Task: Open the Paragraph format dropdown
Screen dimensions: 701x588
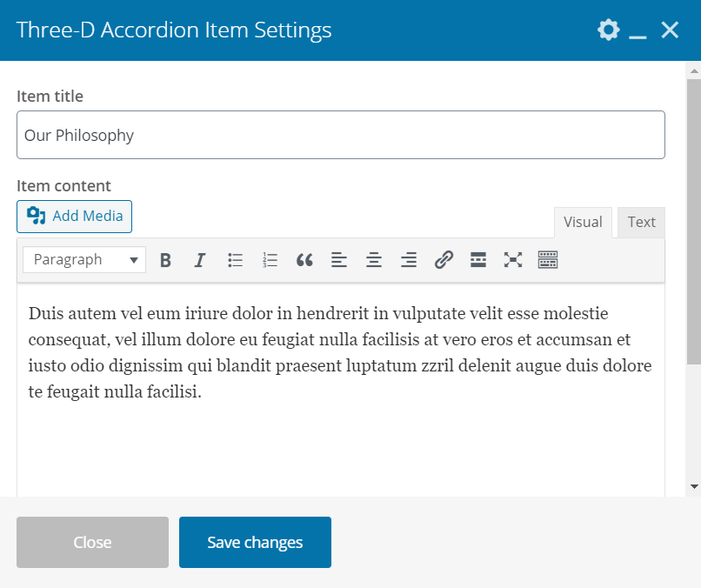Action: tap(84, 259)
